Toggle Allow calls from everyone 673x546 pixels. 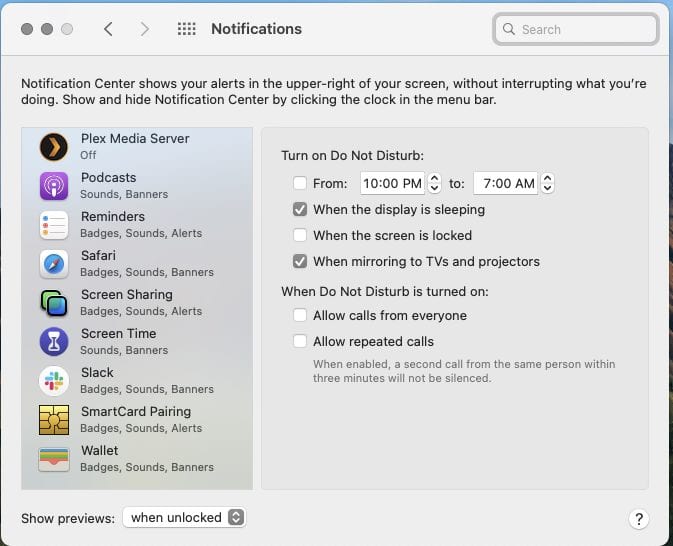click(300, 316)
